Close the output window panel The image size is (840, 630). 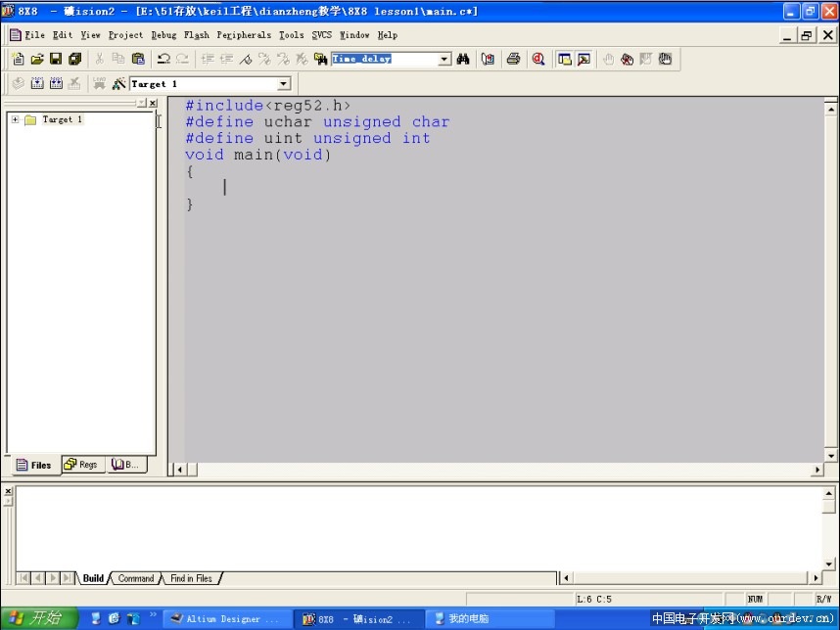tap(8, 491)
